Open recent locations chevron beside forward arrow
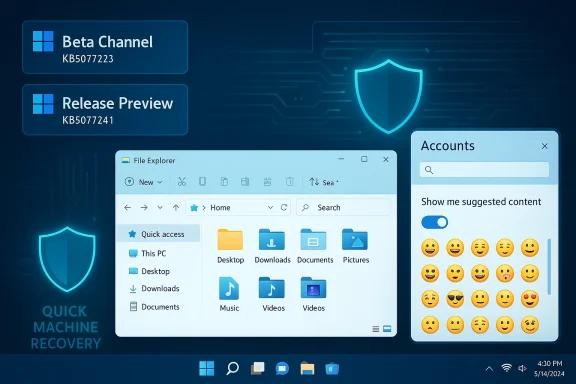Screen dimensions: 576x384 tap(160, 208)
